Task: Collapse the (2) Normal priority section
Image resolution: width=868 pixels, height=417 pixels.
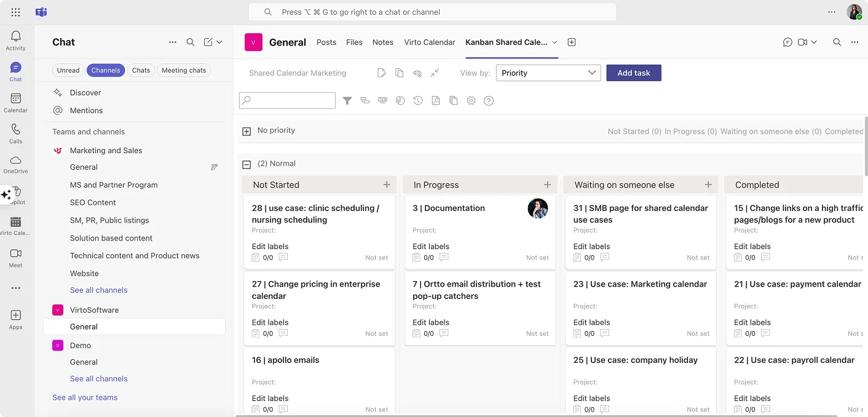Action: point(247,164)
